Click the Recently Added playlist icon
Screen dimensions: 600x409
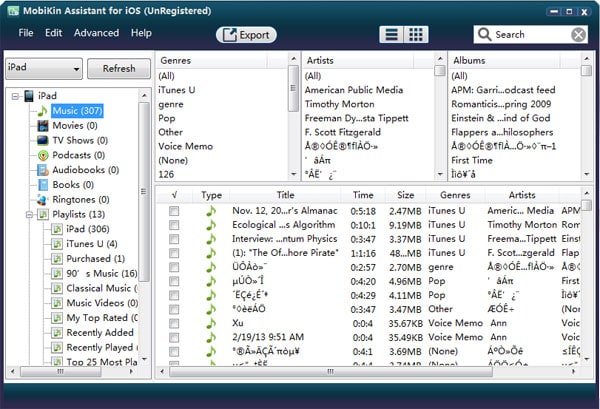57,332
